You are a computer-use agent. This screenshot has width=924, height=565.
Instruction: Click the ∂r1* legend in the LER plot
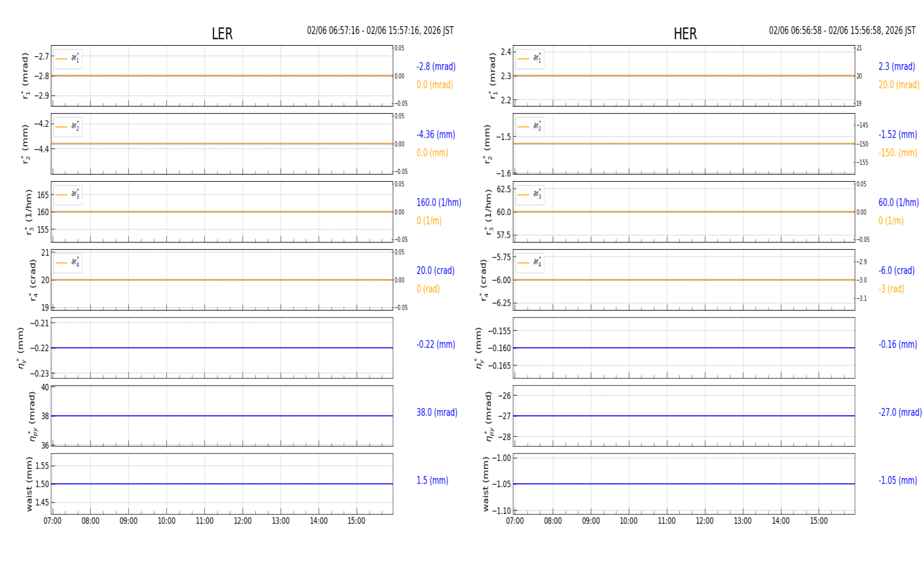click(68, 59)
